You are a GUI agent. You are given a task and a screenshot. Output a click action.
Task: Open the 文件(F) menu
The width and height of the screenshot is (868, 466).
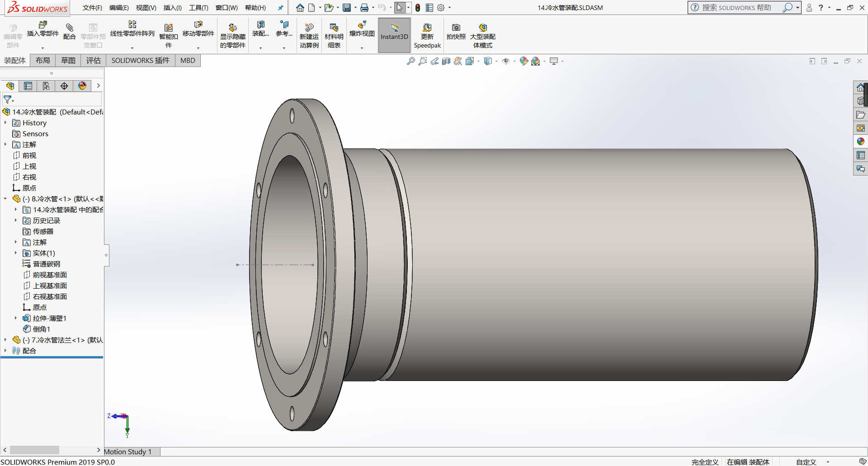click(x=92, y=8)
